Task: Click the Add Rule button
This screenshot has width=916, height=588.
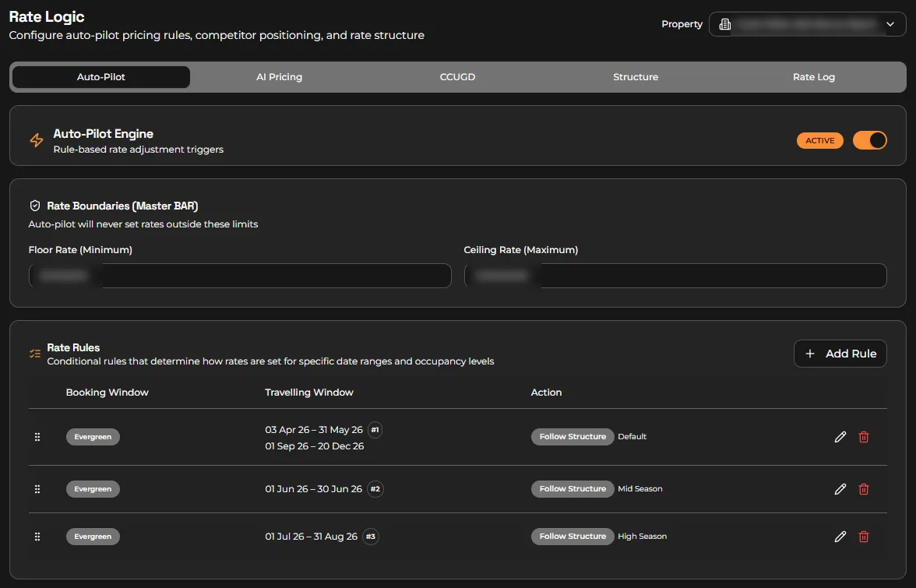Action: (x=840, y=354)
